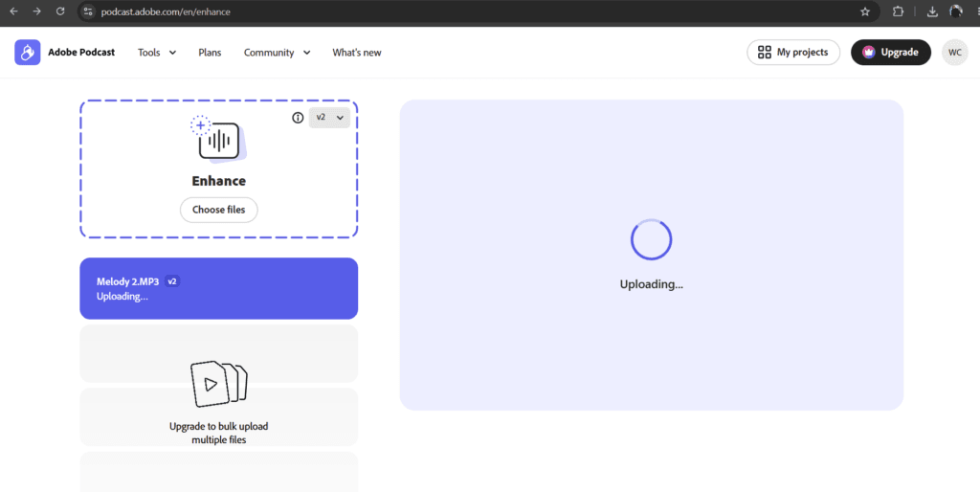The width and height of the screenshot is (980, 492).
Task: Click the v2 badge on Melody 2.MP3
Action: click(172, 281)
